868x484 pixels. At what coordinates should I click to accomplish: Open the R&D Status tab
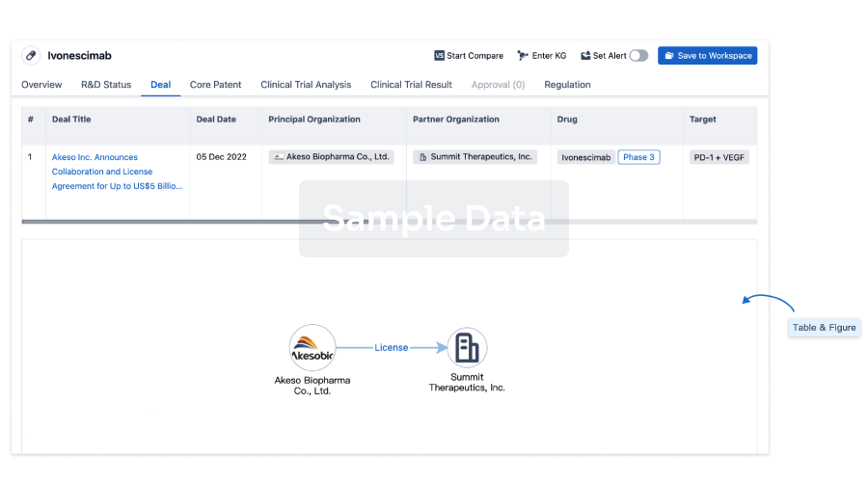(106, 85)
